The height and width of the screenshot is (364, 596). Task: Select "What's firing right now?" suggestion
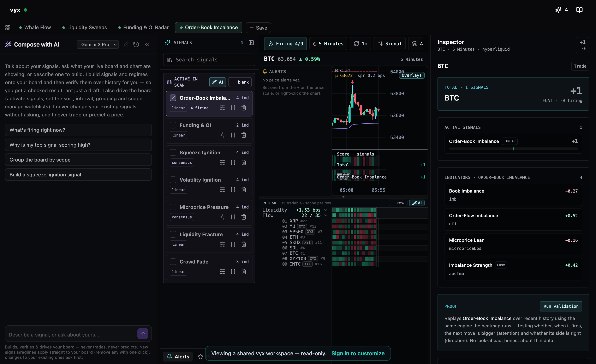(78, 130)
